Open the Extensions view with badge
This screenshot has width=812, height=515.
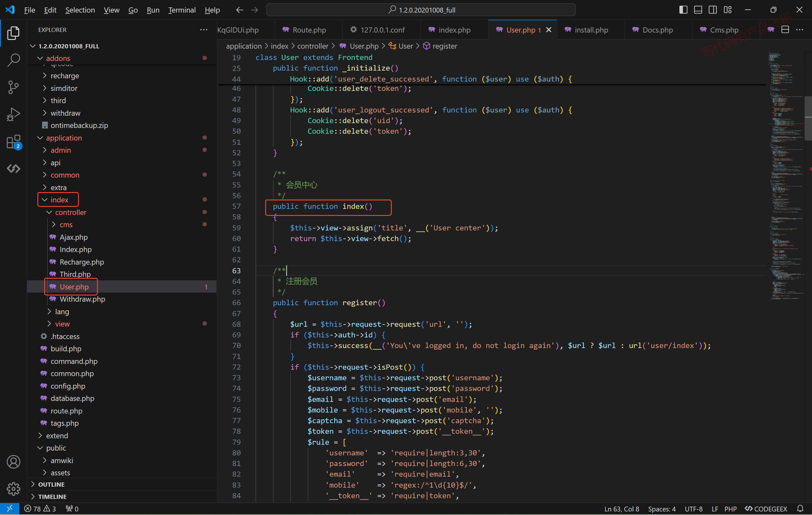[x=14, y=142]
